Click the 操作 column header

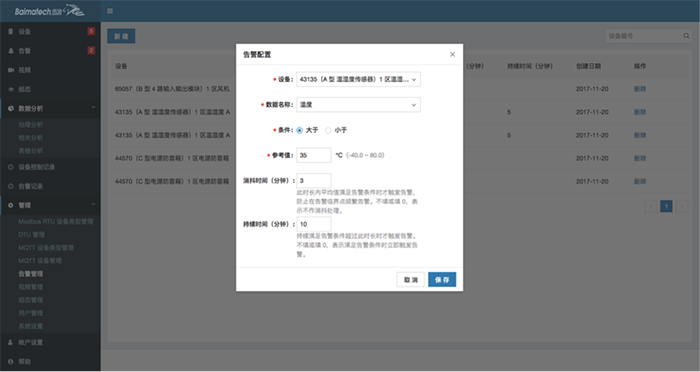click(640, 66)
